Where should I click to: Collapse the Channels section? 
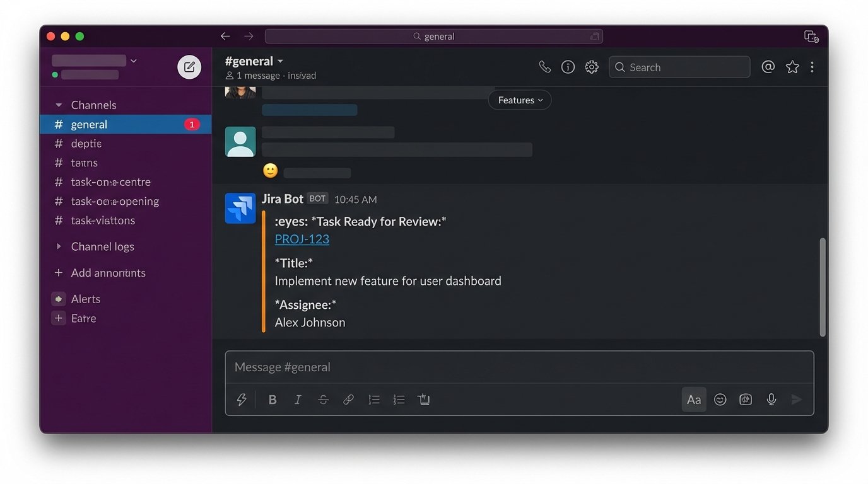[59, 105]
